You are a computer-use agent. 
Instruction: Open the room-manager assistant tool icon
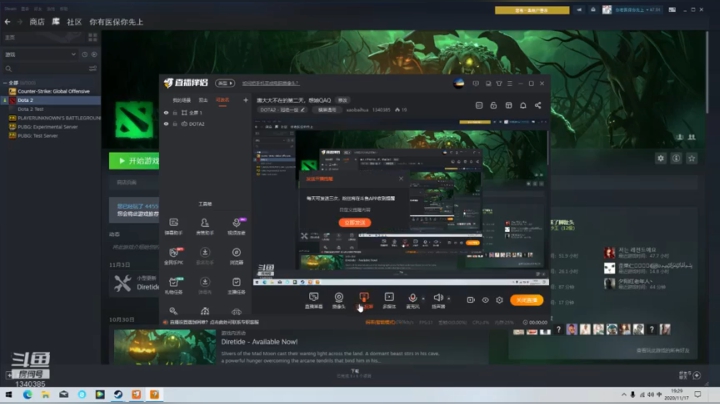click(205, 226)
